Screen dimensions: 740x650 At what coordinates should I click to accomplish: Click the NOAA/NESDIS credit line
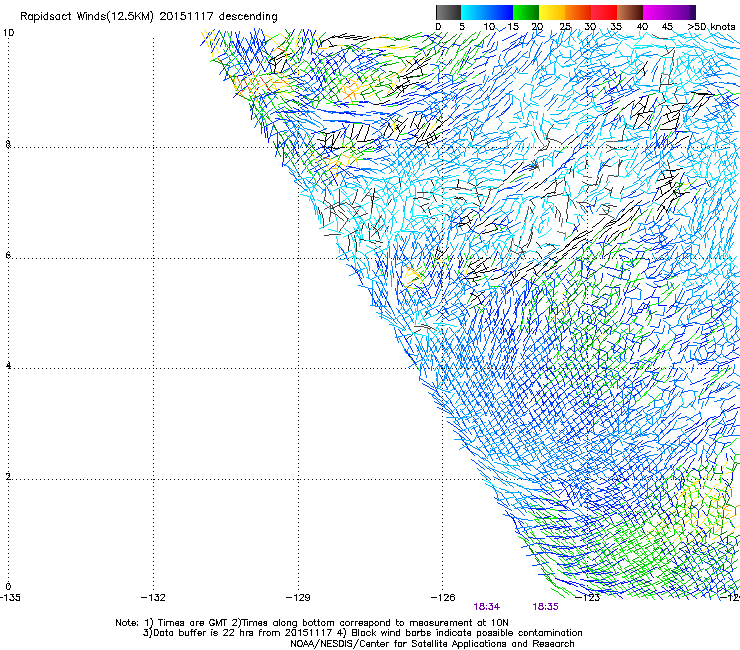coord(432,644)
